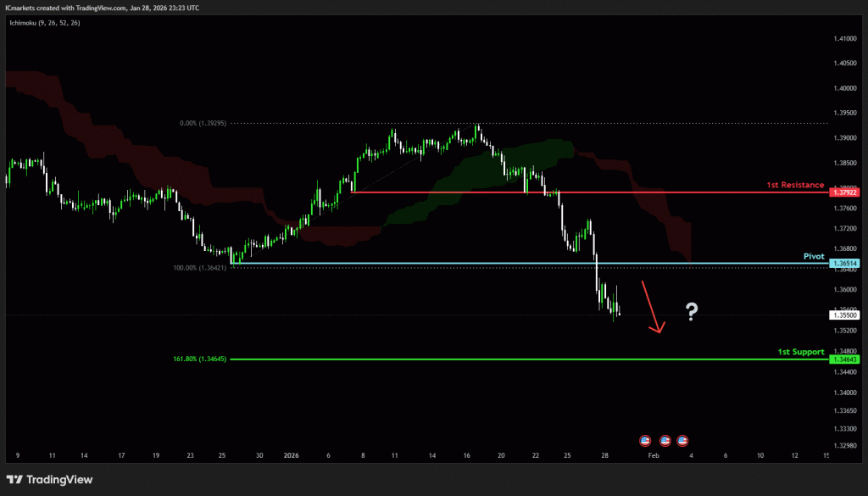Click the 2026 marker on the date axis
The image size is (868, 496).
(292, 455)
